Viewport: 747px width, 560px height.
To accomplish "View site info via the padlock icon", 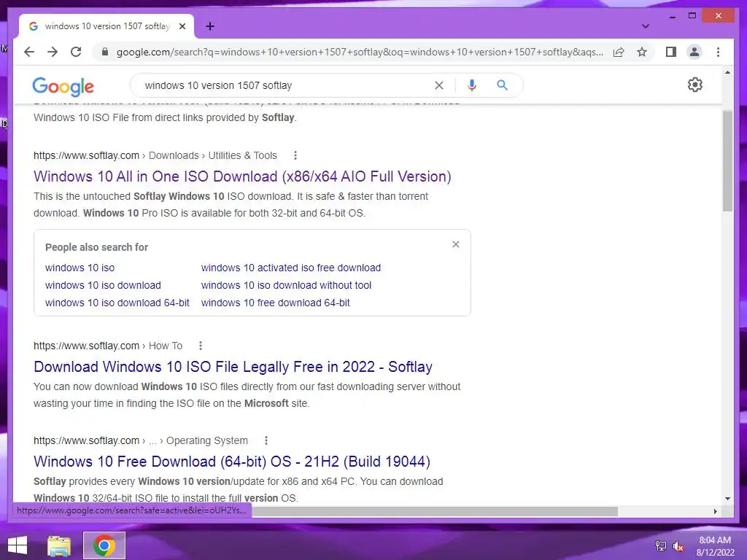I will pyautogui.click(x=105, y=52).
